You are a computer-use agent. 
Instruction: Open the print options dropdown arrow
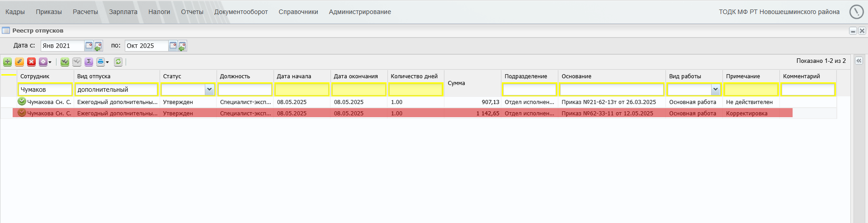(108, 62)
